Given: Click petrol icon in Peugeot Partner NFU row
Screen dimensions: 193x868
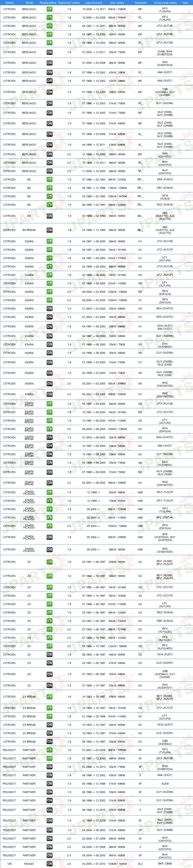Looking at the screenshot, I should coord(49,750).
